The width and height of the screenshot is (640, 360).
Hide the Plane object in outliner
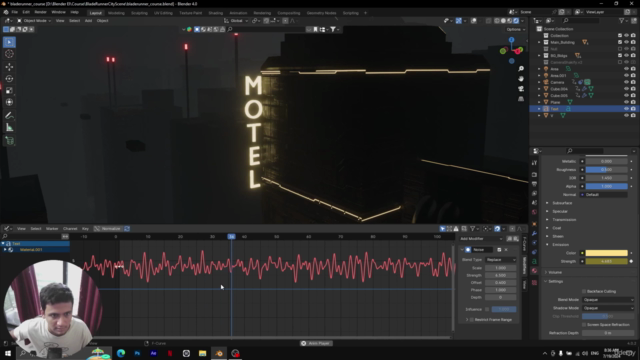626,102
